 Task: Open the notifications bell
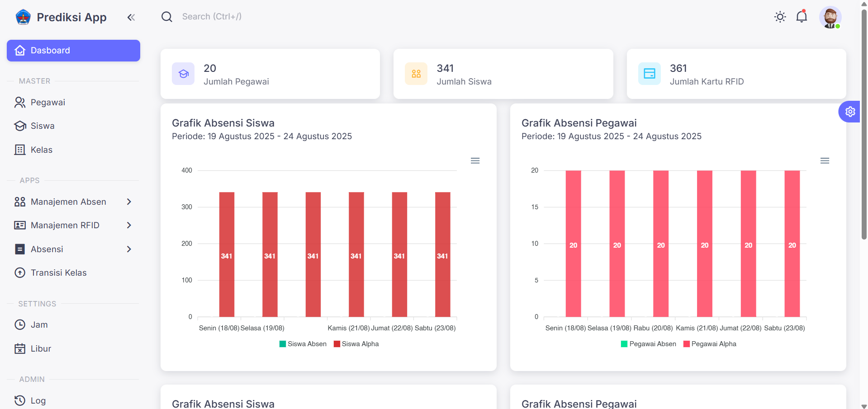click(x=802, y=17)
